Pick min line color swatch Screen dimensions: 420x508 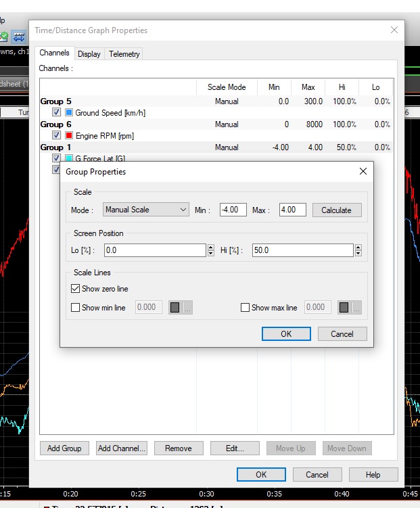point(181,308)
